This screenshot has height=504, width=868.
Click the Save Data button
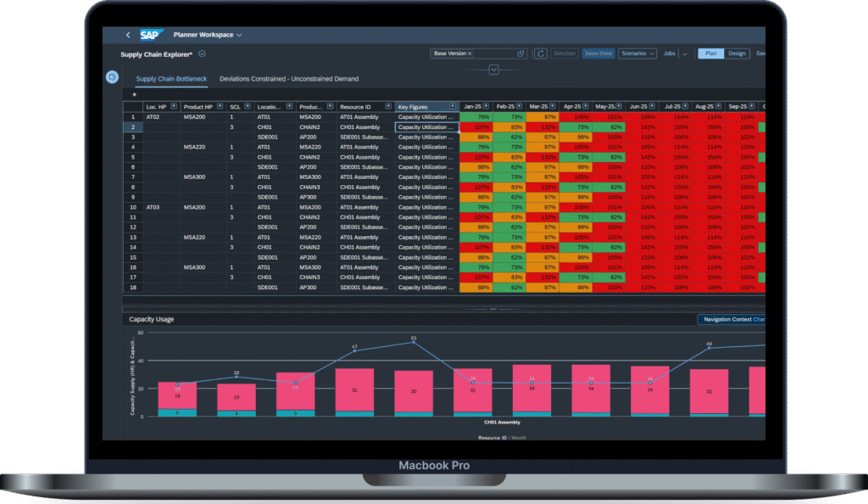(x=598, y=53)
